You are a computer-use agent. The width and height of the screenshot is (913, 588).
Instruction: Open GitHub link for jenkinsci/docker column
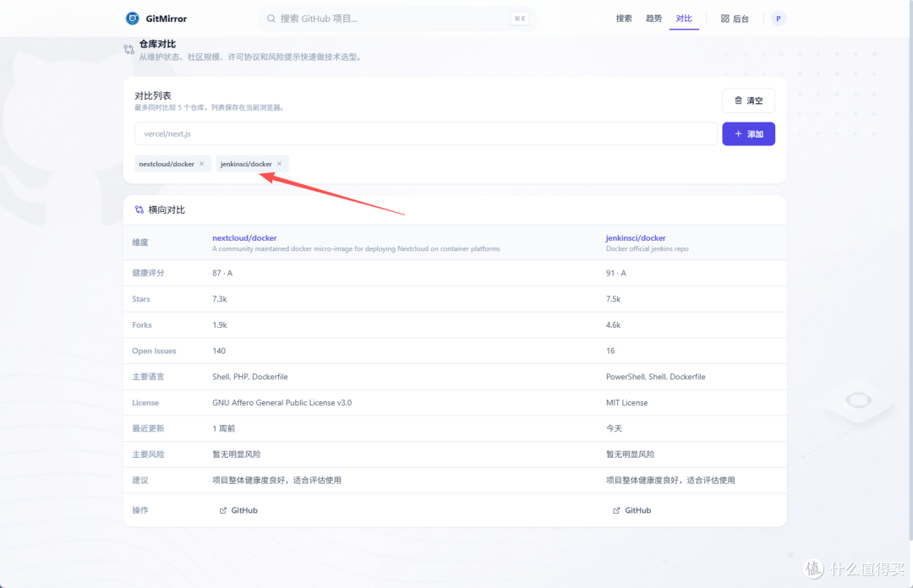631,510
